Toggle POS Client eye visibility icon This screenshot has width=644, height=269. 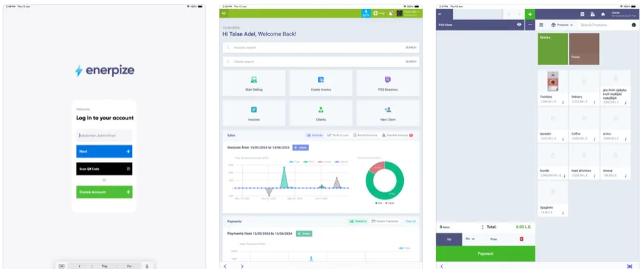pyautogui.click(x=519, y=25)
